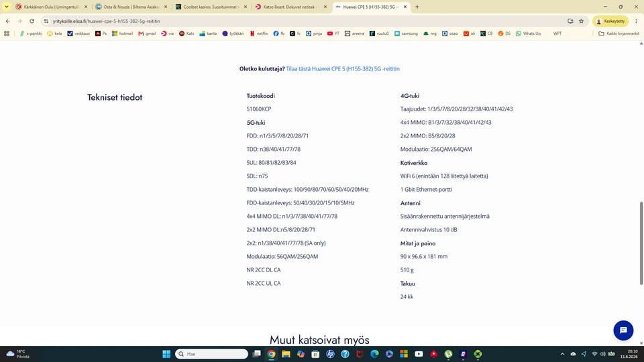Open the weather widget showing 16°C
The height and width of the screenshot is (362, 644).
(x=18, y=354)
